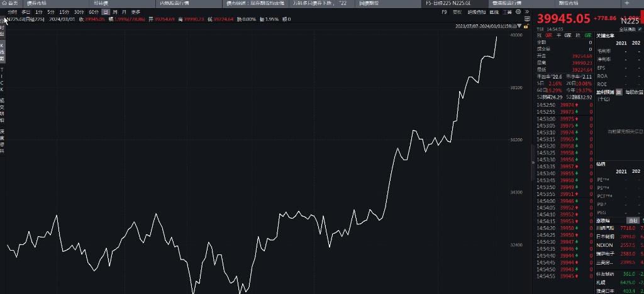This screenshot has height=294, width=644.
Task: Open the 画线 drawing tool
Action: point(495,11)
